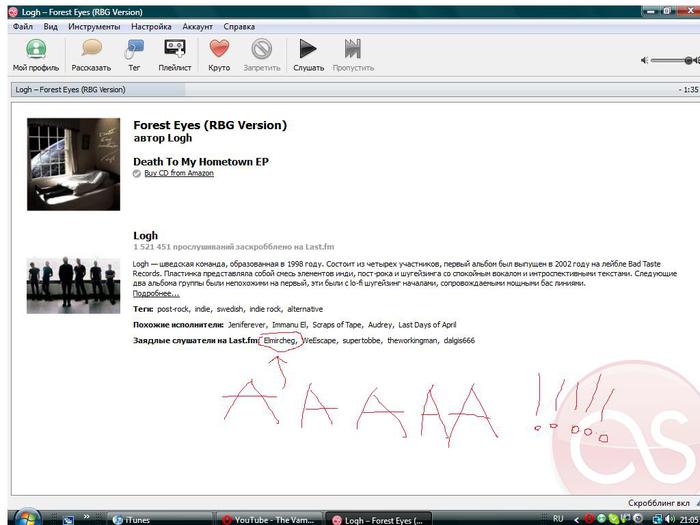Open top listener WeEscape profile
This screenshot has height=525, width=700.
(x=319, y=341)
